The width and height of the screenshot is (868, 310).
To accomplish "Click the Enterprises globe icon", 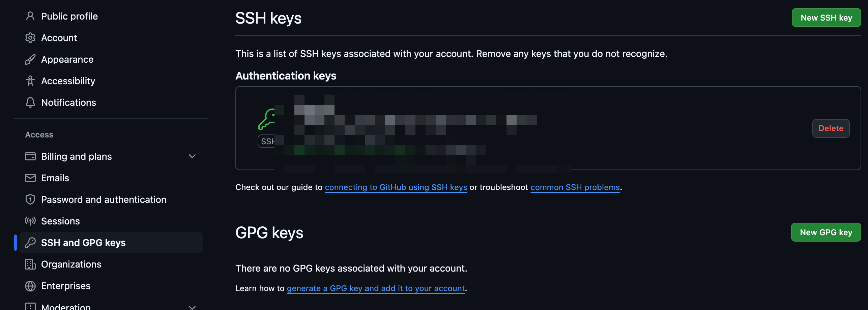I will (x=30, y=286).
